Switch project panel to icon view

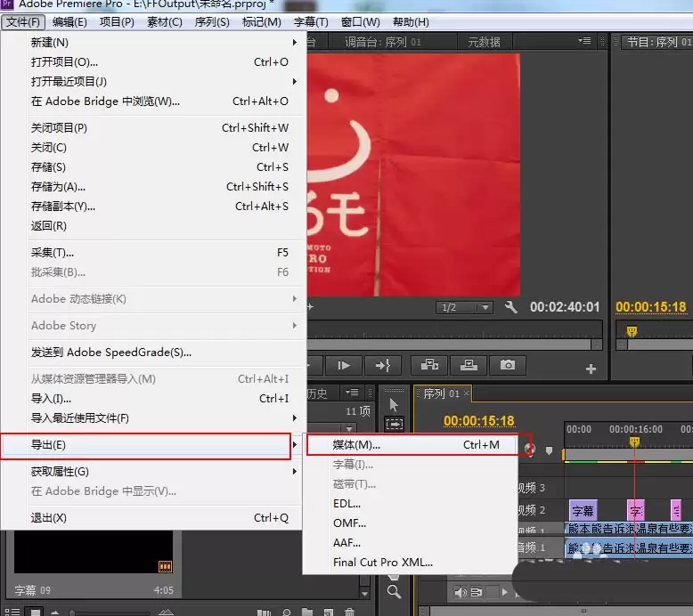point(35,612)
